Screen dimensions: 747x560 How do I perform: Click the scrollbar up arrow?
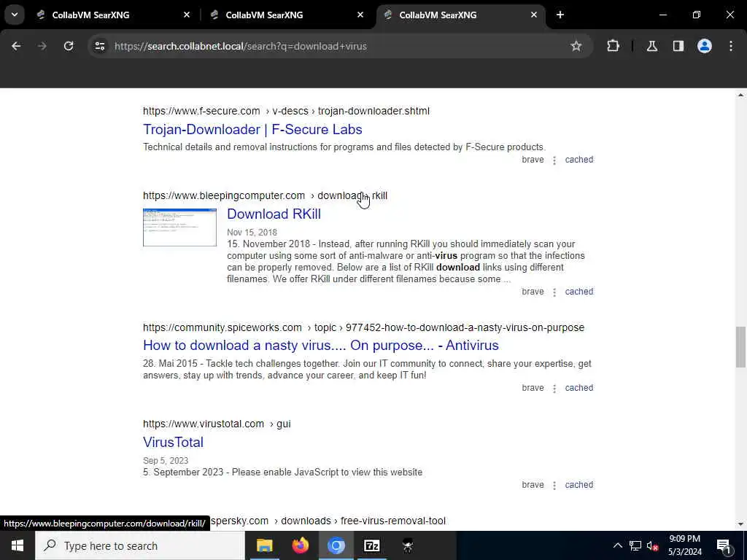740,96
